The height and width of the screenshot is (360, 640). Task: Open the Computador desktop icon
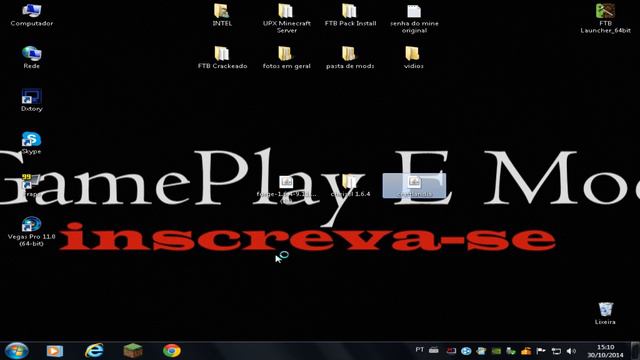31,15
